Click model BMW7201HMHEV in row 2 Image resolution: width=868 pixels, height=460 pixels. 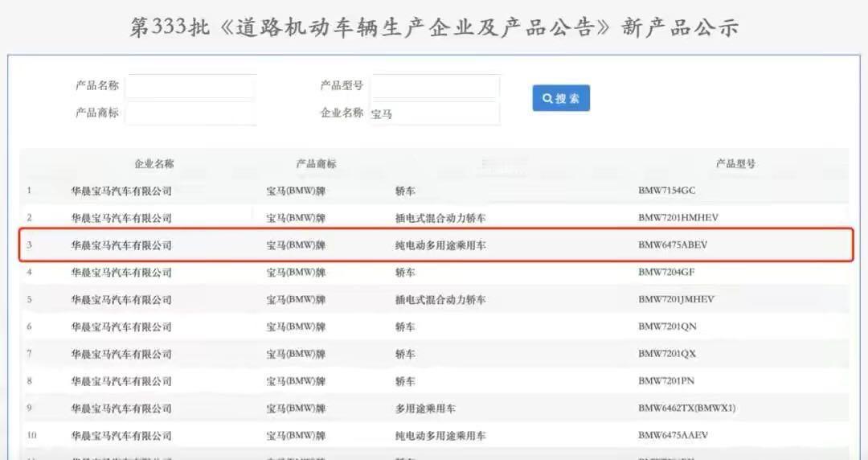(678, 217)
